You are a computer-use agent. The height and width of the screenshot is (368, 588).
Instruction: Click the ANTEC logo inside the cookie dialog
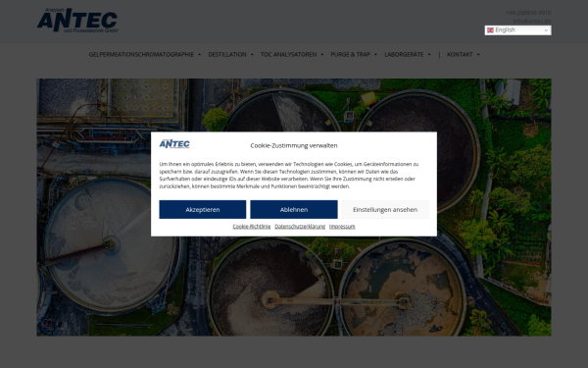pos(174,144)
